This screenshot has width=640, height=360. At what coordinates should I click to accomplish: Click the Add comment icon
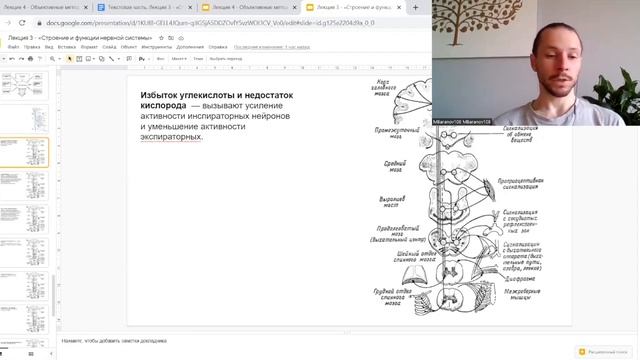click(x=129, y=59)
